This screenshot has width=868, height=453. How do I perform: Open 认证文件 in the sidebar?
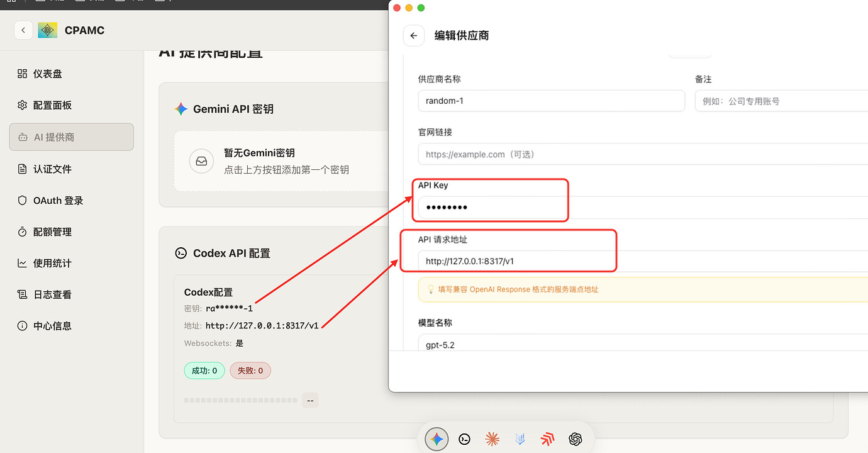click(x=71, y=169)
